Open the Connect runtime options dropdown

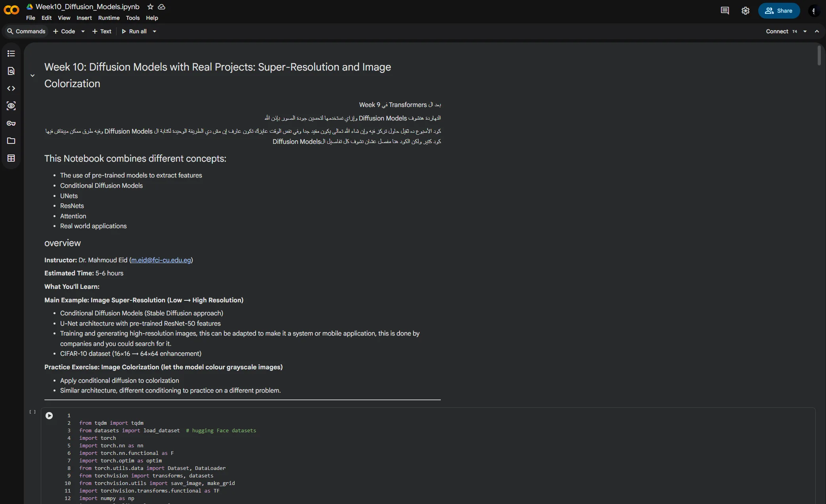coord(805,31)
